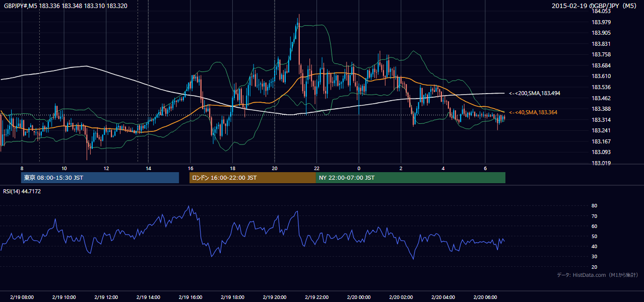
Task: Click hour tick 10 on price chart axis
Action: [64, 168]
